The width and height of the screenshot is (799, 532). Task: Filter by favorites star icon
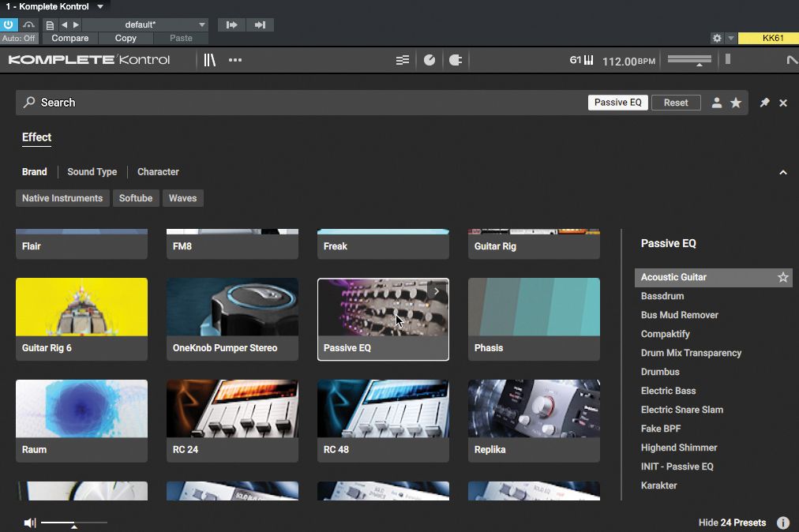point(736,103)
